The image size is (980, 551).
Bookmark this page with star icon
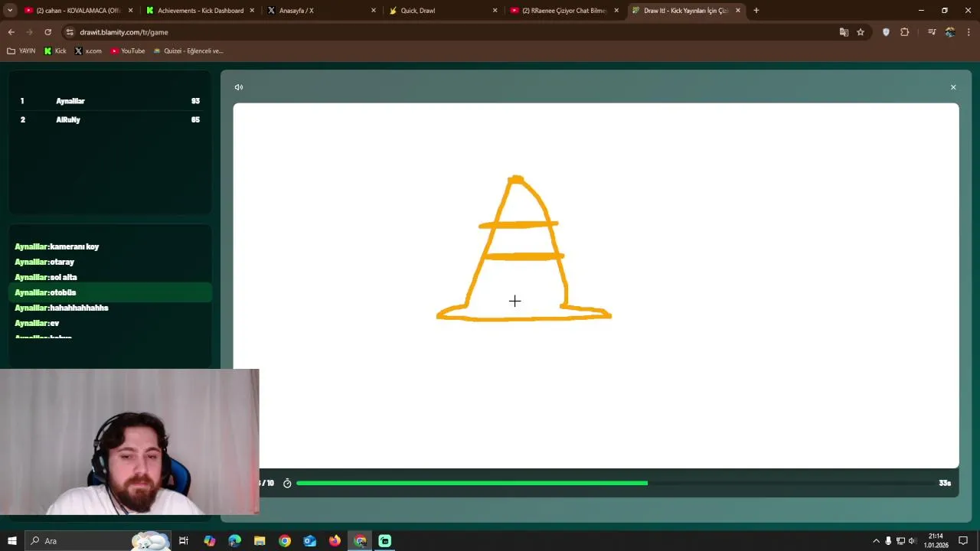point(861,32)
